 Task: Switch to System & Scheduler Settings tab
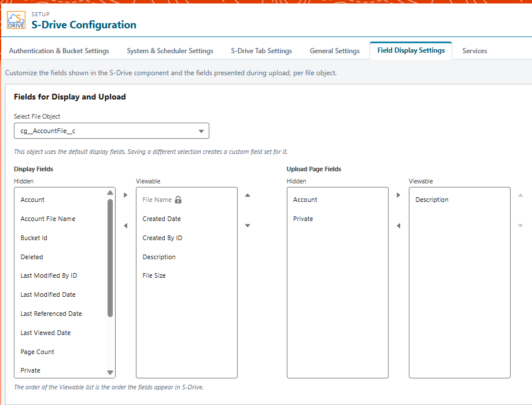coord(170,50)
